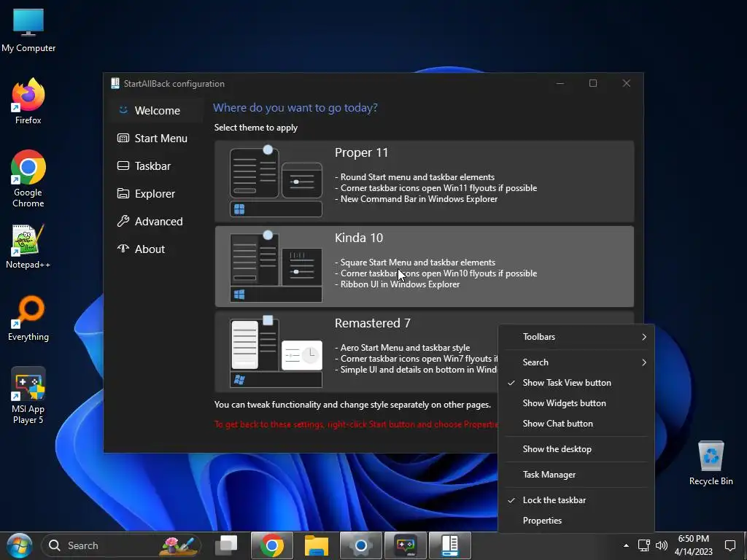Open Task Manager from context menu
The width and height of the screenshot is (747, 560).
pos(576,475)
